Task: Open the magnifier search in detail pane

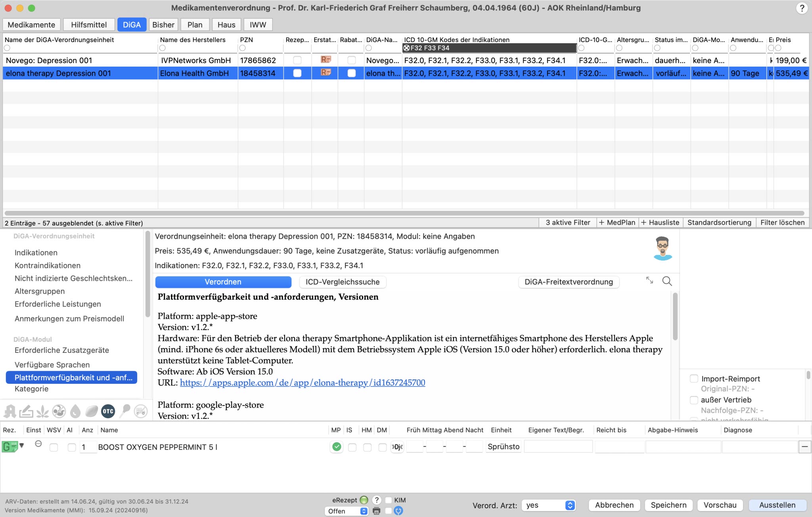Action: pos(667,281)
